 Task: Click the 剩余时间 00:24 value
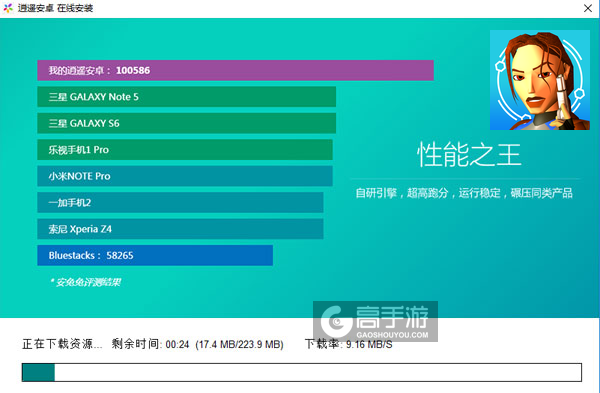[150, 344]
